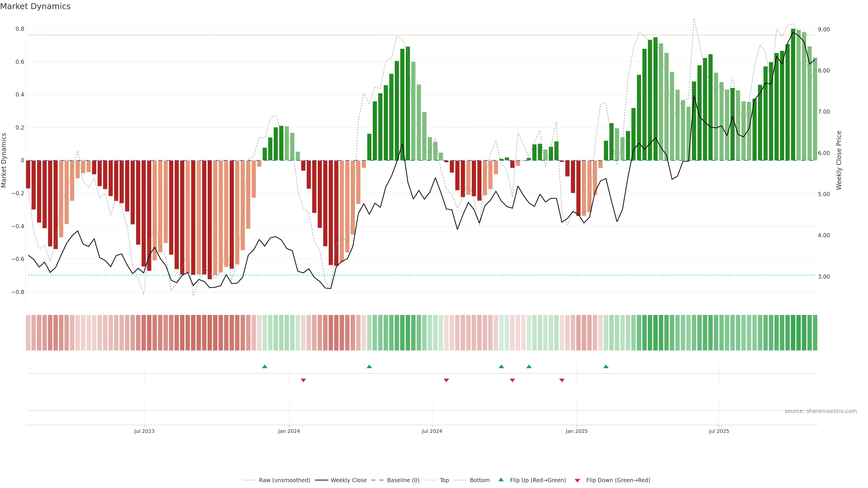
Task: Click the first green flip-up triangle marker
Action: coord(264,366)
